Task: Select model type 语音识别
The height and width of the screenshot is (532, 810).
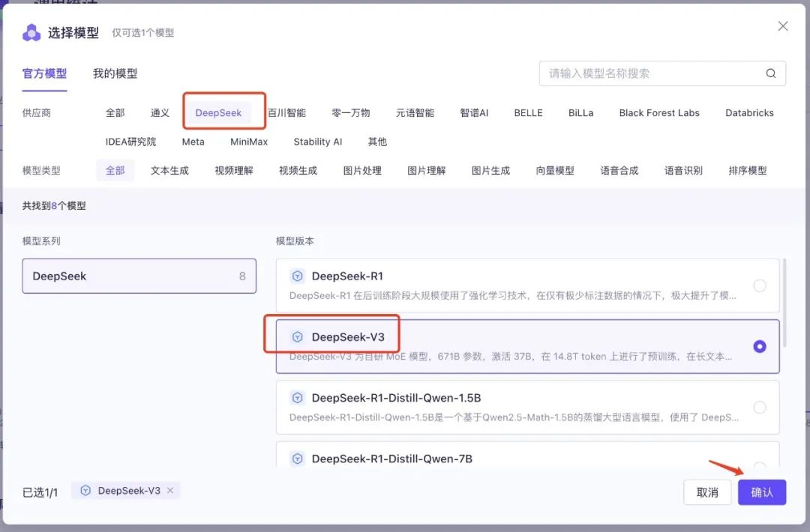Action: click(x=683, y=170)
